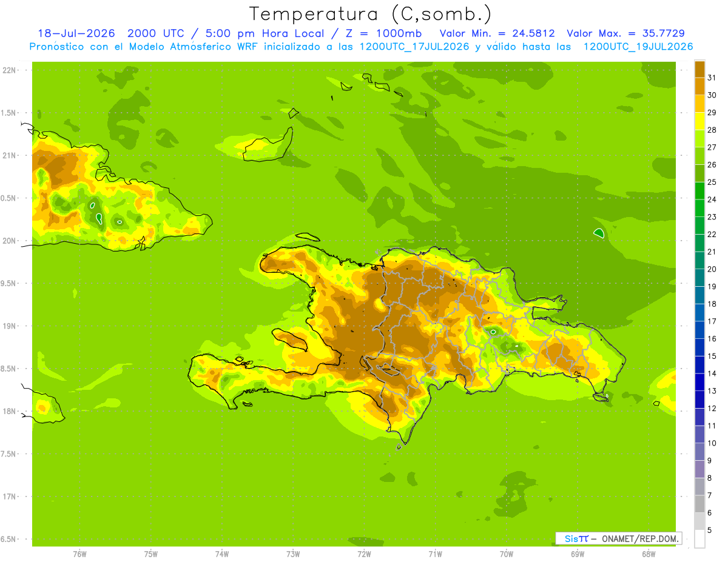Click the '20' value on the color scale
This screenshot has width=728, height=562.
point(712,269)
